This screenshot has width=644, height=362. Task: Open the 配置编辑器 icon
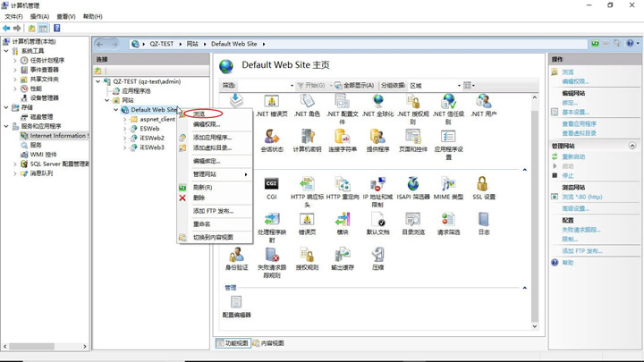[x=236, y=305]
